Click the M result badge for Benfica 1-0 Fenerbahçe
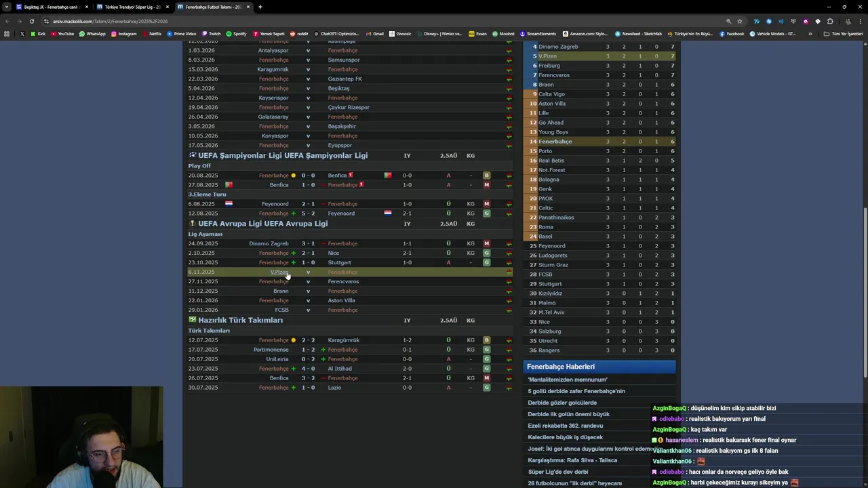868x488 pixels. 486,185
